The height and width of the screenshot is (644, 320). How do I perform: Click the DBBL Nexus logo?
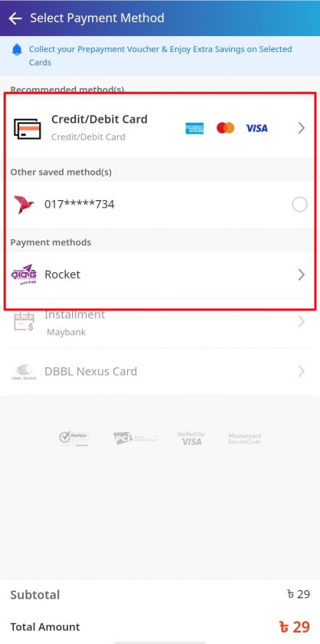[24, 372]
